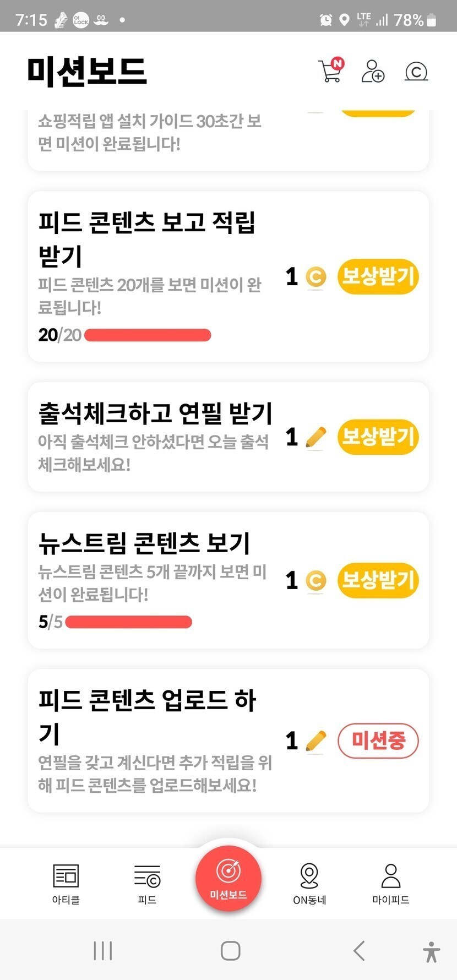This screenshot has height=980, width=457.
Task: Tap the coin icon beside 피드 콘텐츠 보고 적립 받기
Action: [x=315, y=276]
